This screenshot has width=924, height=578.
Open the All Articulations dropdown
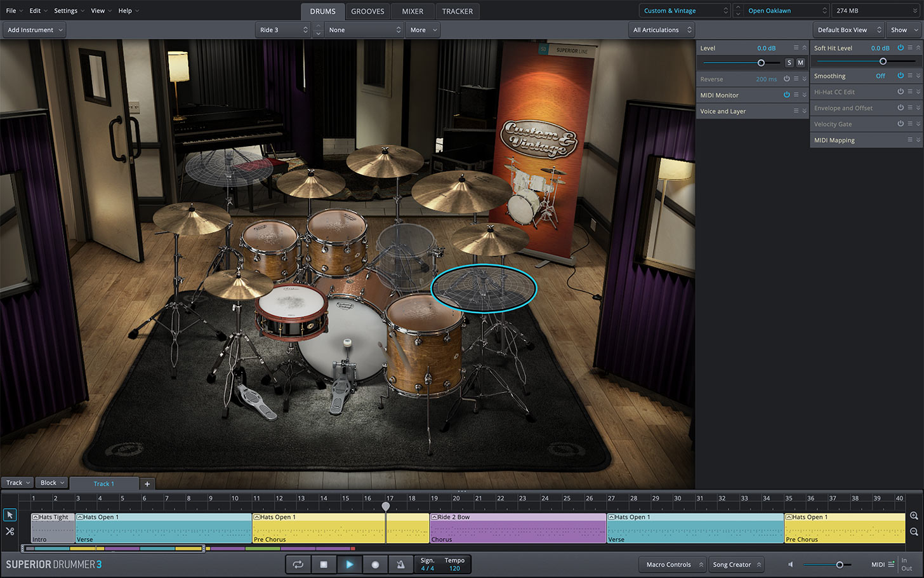(x=661, y=30)
